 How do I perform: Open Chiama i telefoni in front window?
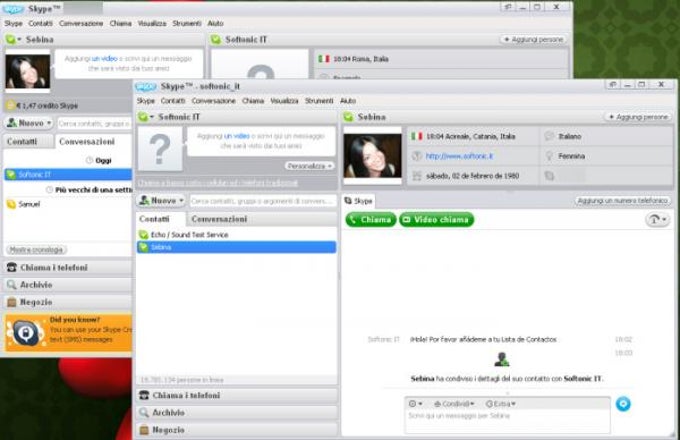(x=237, y=395)
